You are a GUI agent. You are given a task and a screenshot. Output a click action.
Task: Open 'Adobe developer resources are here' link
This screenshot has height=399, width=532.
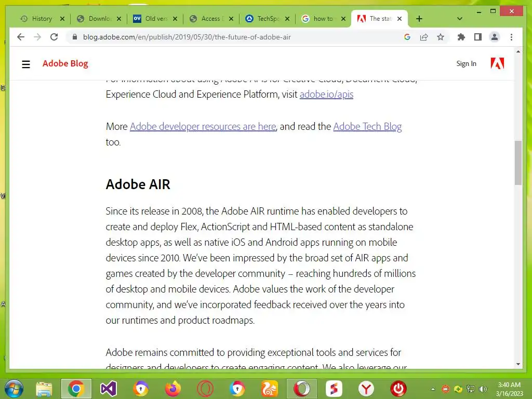tap(203, 126)
